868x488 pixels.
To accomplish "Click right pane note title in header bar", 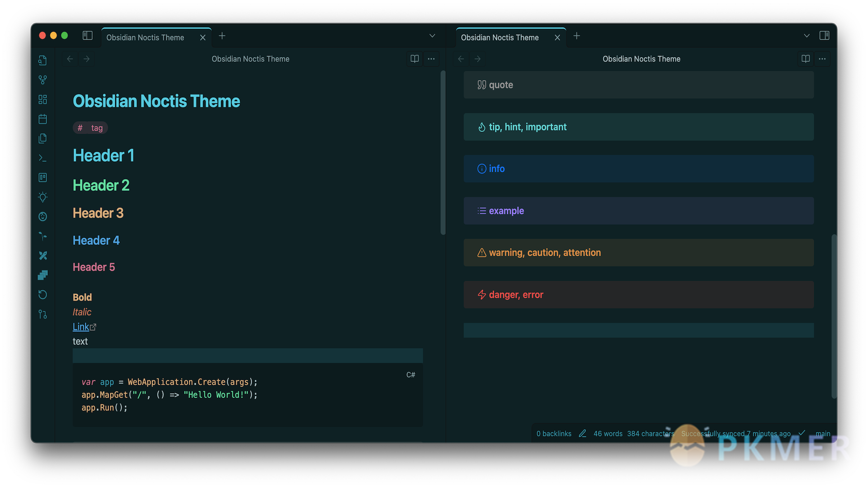I will [642, 59].
